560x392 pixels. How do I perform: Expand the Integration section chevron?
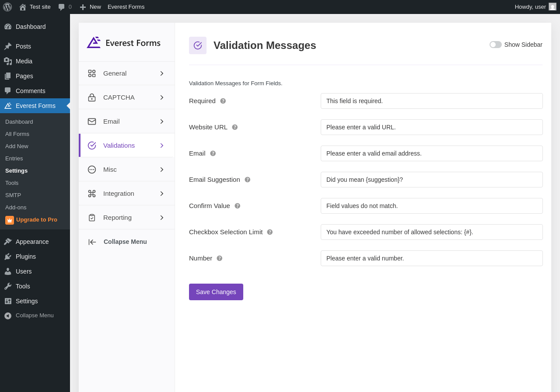pyautogui.click(x=161, y=194)
